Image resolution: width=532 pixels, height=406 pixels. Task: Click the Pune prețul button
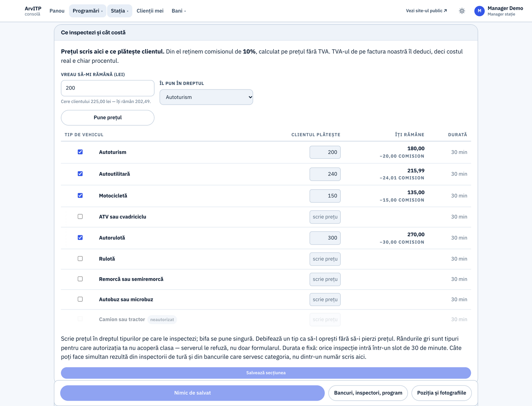point(108,118)
